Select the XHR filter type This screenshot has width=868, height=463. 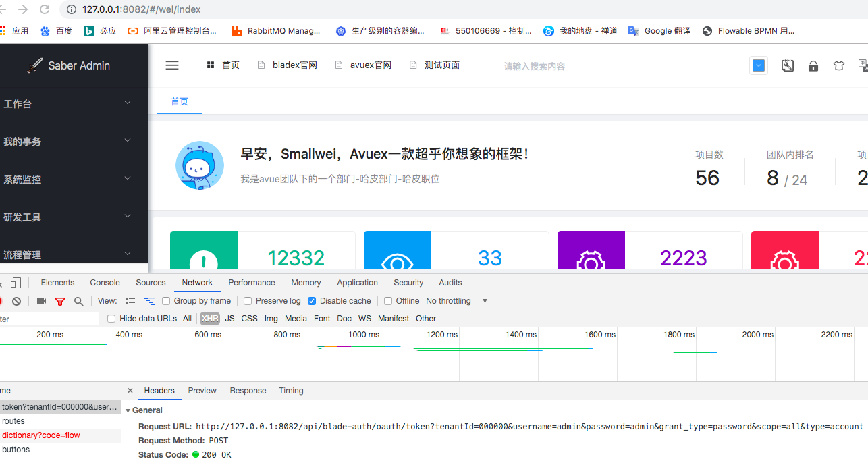coord(210,319)
